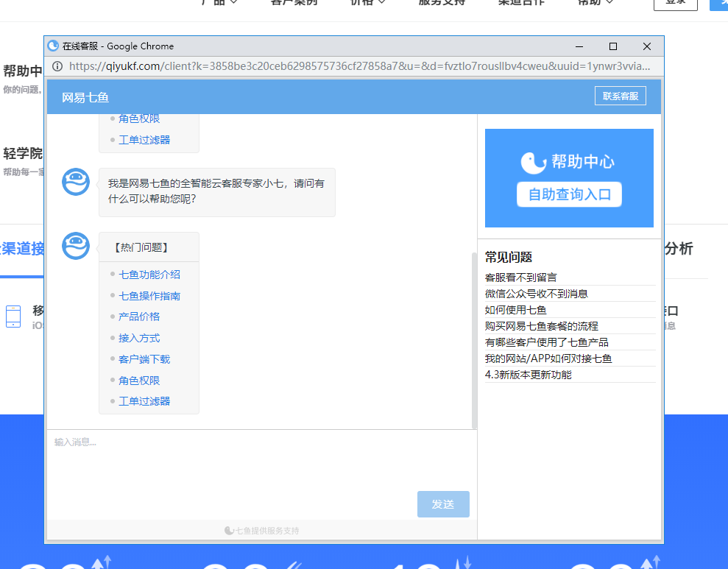Screen dimensions: 728x569
Task: Select FAQ 有哪些客户使用了七鱼产品
Action: pyautogui.click(x=546, y=342)
